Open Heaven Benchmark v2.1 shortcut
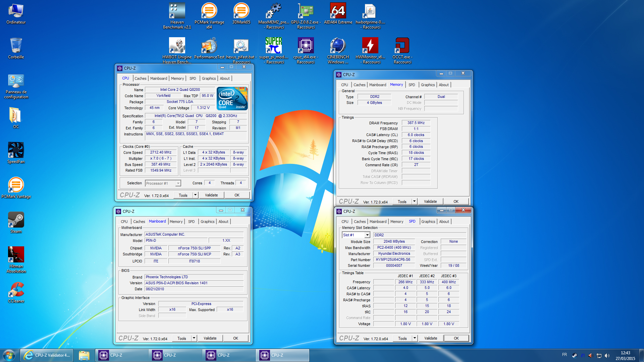 pyautogui.click(x=177, y=16)
